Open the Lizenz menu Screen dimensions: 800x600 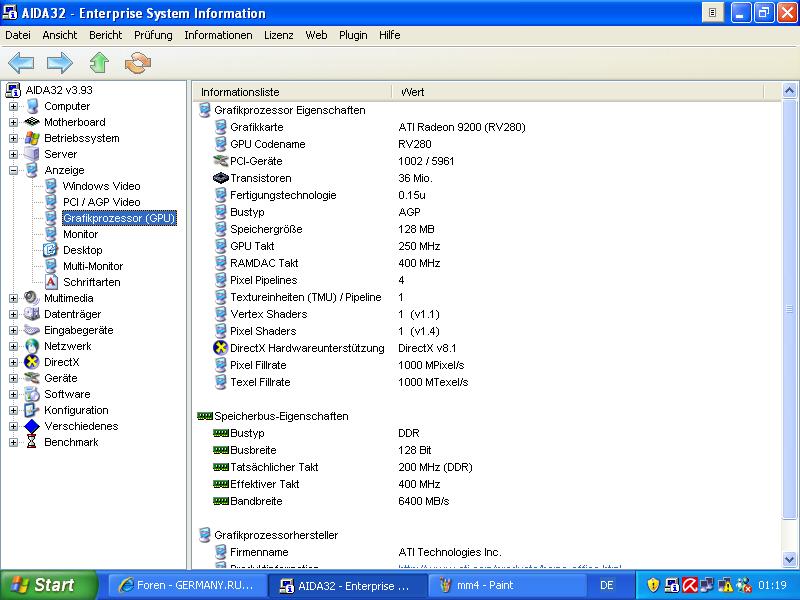pyautogui.click(x=279, y=35)
